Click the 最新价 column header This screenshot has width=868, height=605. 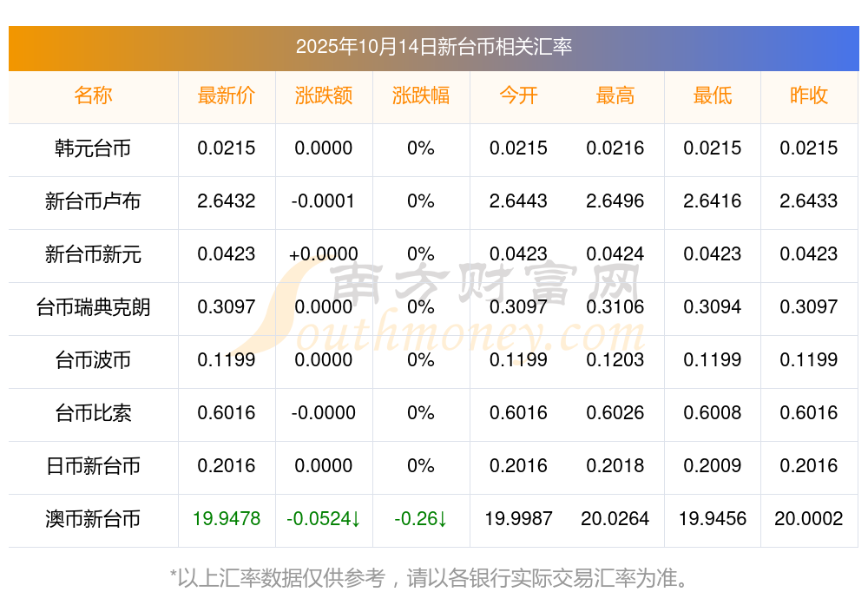(x=227, y=96)
